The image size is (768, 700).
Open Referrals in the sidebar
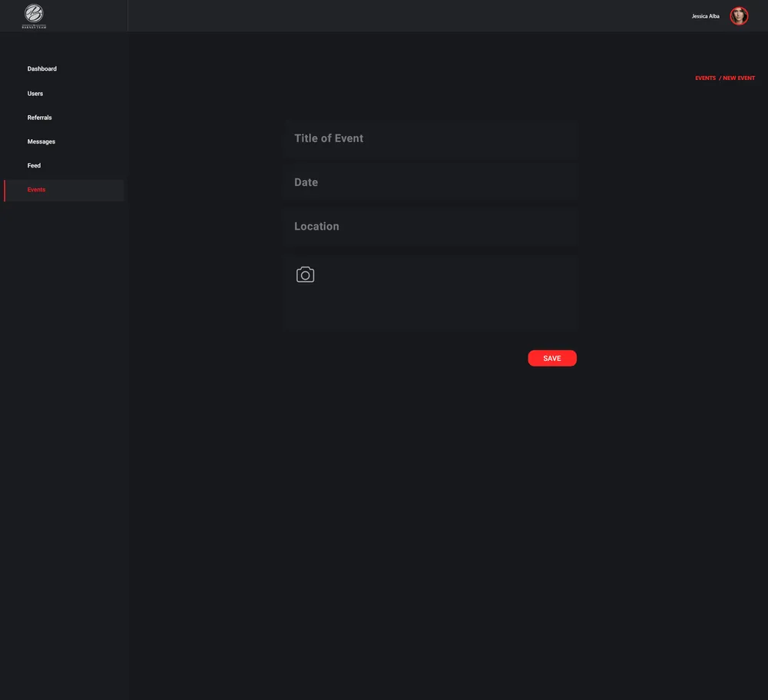pyautogui.click(x=40, y=118)
